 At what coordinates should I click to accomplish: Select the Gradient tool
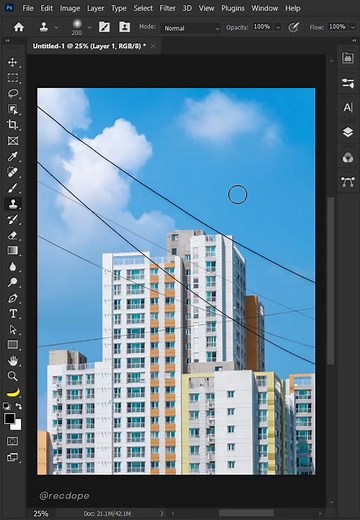click(x=13, y=250)
